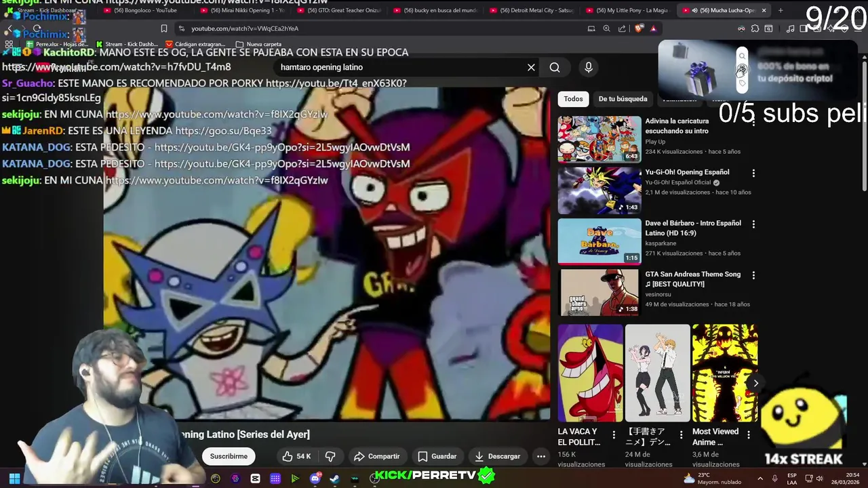The height and width of the screenshot is (488, 868).
Task: Open Discord from the taskbar
Action: click(315, 479)
